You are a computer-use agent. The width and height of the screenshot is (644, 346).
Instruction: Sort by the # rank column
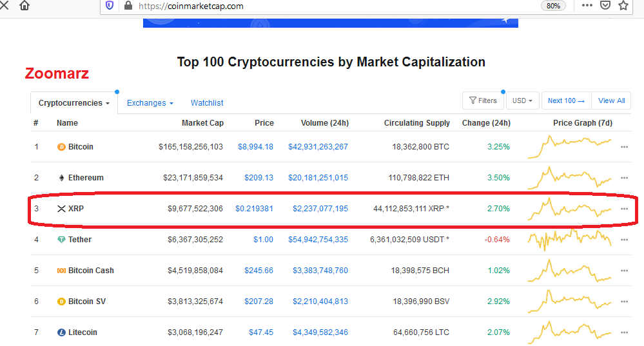tap(35, 123)
